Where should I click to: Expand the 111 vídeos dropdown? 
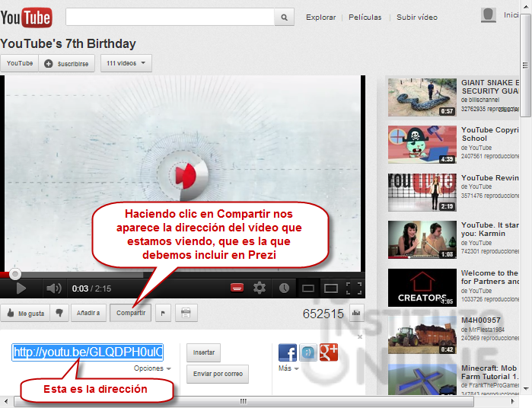tap(126, 63)
